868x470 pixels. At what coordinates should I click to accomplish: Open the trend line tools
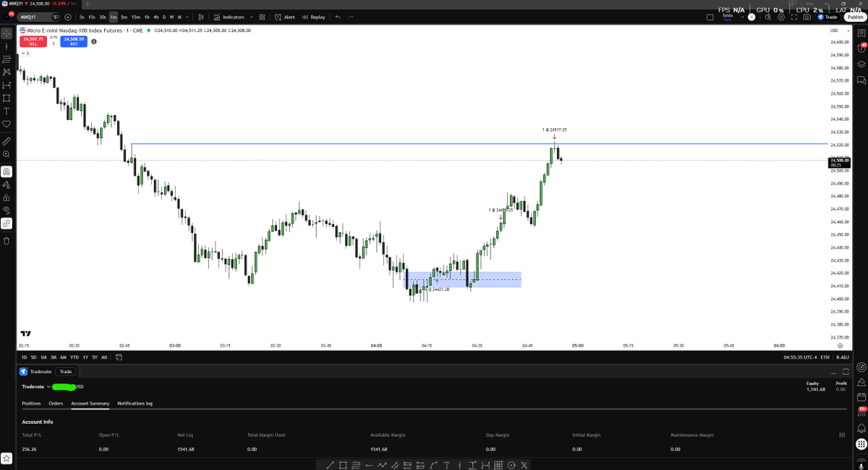click(x=7, y=46)
